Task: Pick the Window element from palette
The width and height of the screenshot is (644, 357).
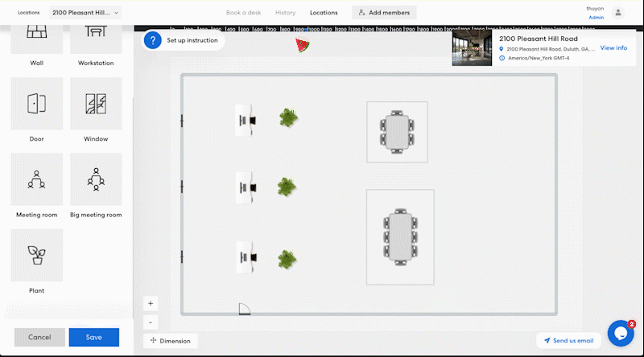Action: click(x=96, y=104)
